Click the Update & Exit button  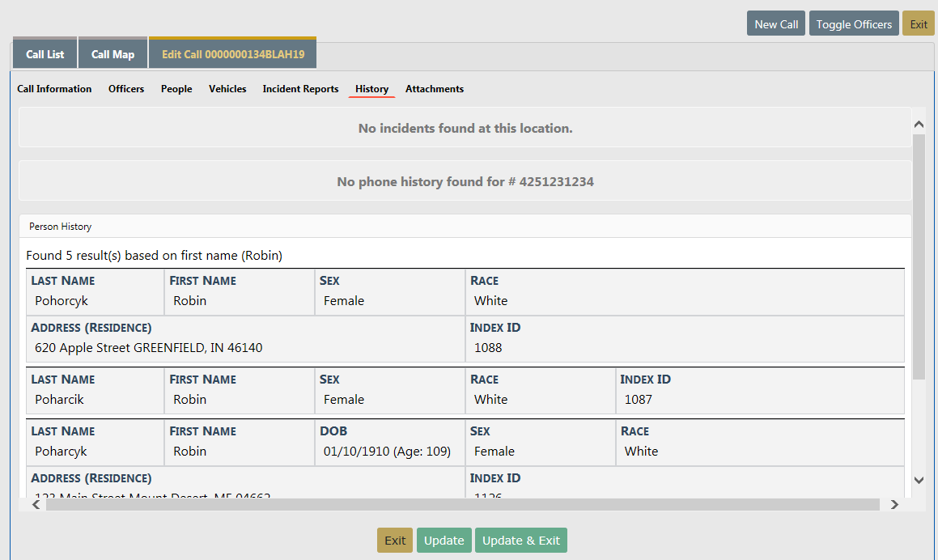coord(520,541)
